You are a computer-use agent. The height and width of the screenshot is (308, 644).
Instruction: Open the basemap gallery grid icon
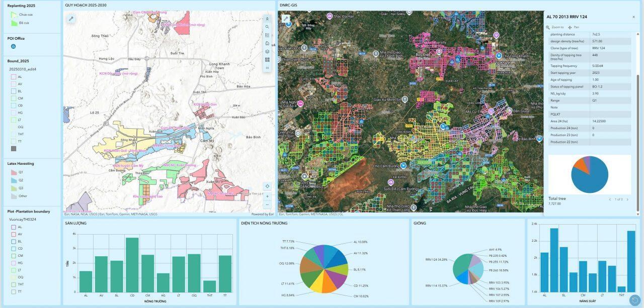tap(267, 59)
